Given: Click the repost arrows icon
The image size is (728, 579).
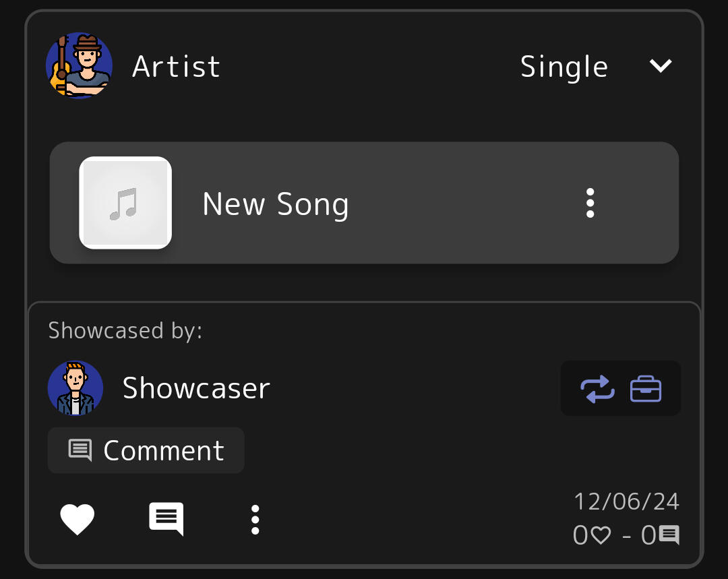Looking at the screenshot, I should point(598,389).
